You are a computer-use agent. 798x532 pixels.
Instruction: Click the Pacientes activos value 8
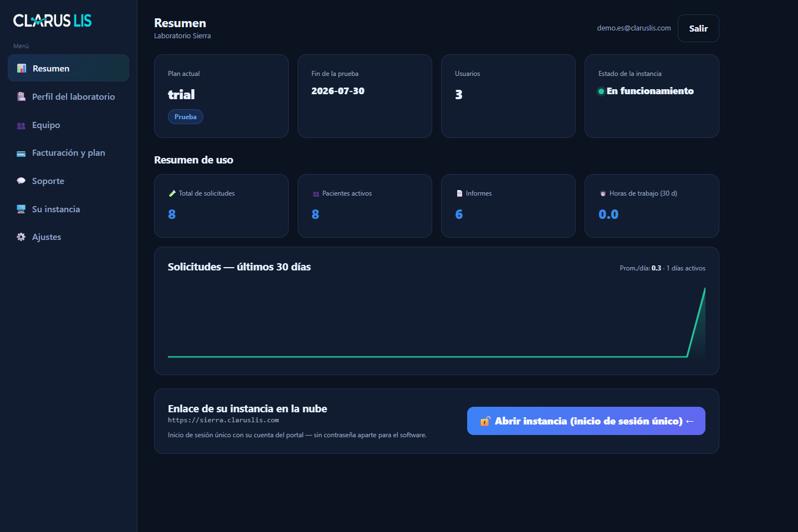[315, 214]
